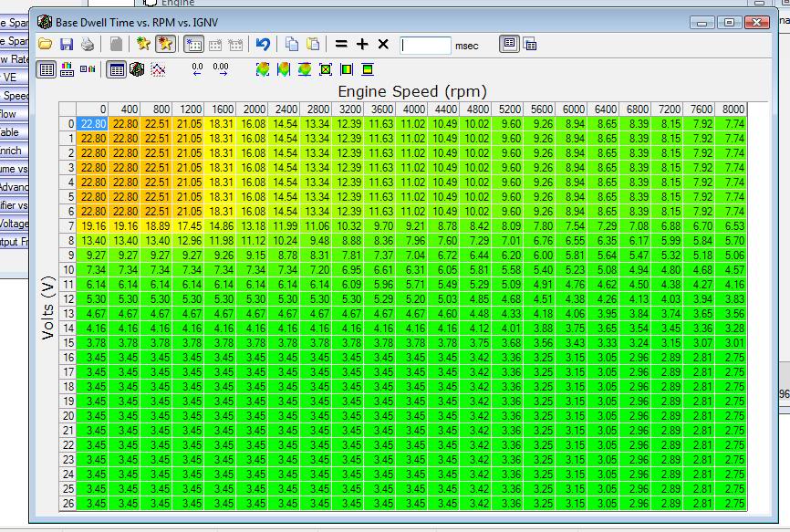The width and height of the screenshot is (790, 532).
Task: Click the undo arrow in the toolbar
Action: coord(263,44)
